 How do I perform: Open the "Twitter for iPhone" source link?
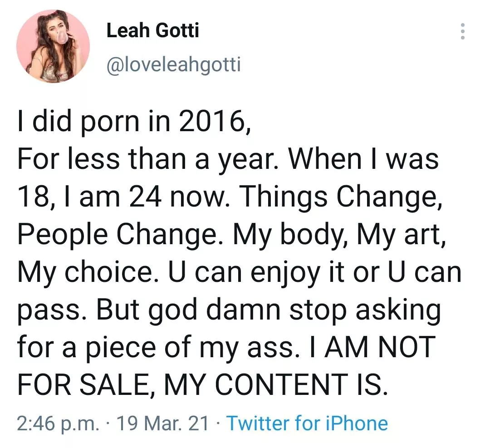[307, 423]
